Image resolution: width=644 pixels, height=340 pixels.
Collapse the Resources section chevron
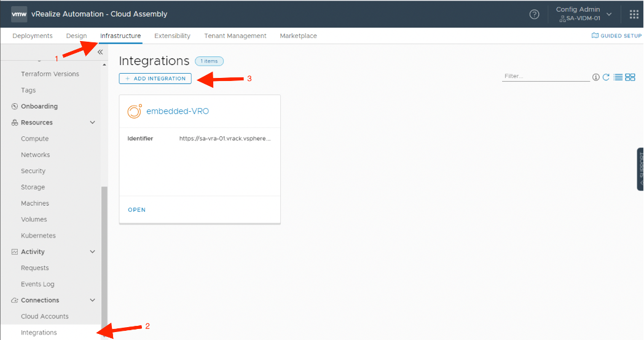pos(92,123)
